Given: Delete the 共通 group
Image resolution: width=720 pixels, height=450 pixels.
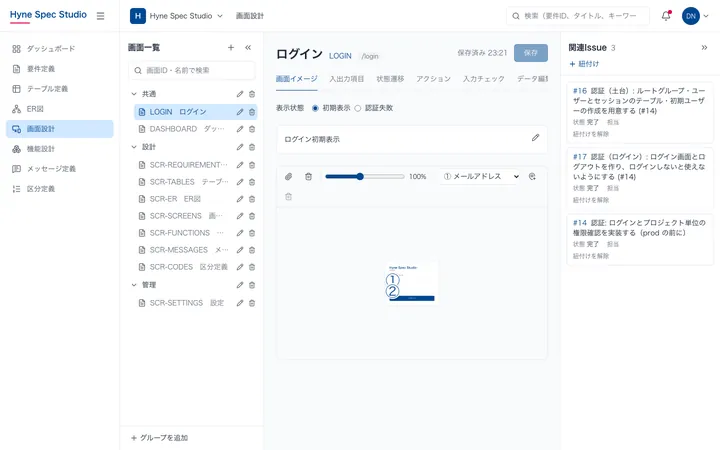Looking at the screenshot, I should click(252, 94).
